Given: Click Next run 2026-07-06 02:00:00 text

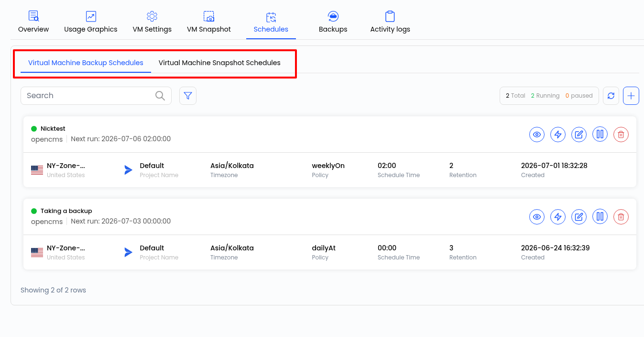Looking at the screenshot, I should point(121,139).
